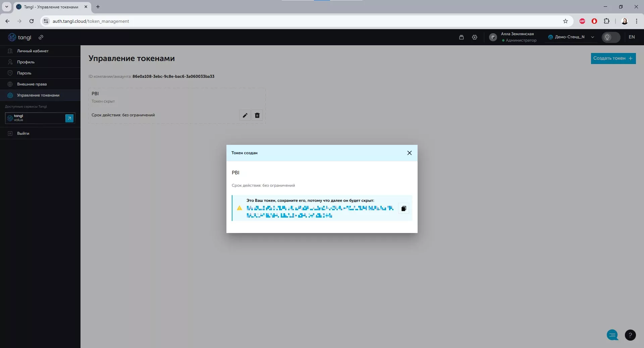Bookmark this page with star icon
Viewport: 644px width, 348px height.
(x=565, y=21)
